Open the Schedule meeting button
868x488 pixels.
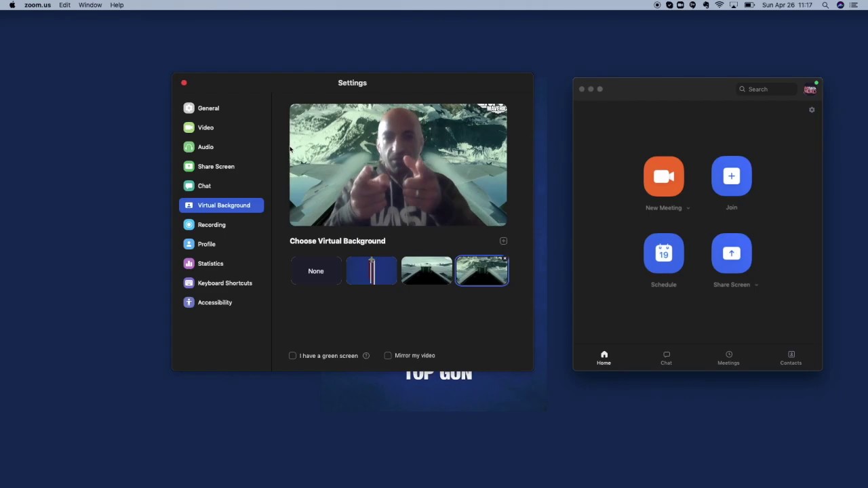tap(664, 253)
